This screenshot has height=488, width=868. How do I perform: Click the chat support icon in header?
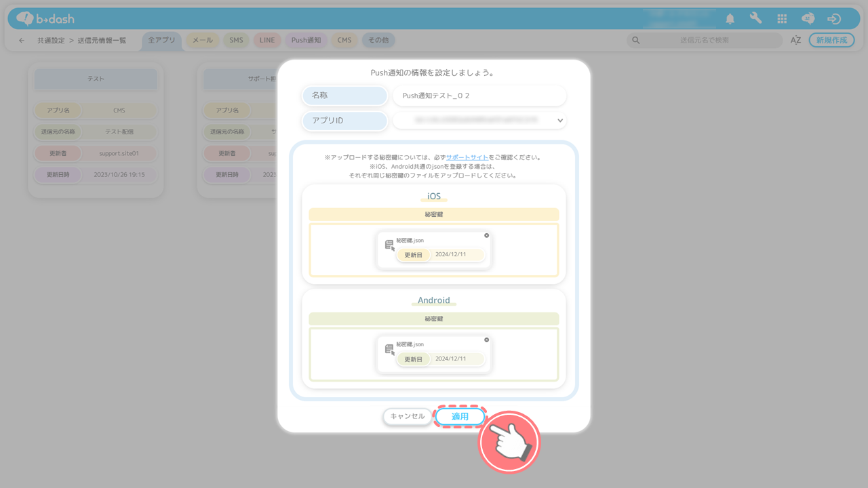(808, 19)
